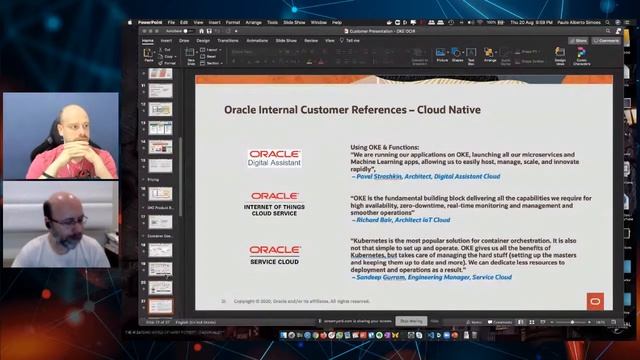The image size is (640, 360).
Task: Click the Notes button in status bar
Action: 474,322
